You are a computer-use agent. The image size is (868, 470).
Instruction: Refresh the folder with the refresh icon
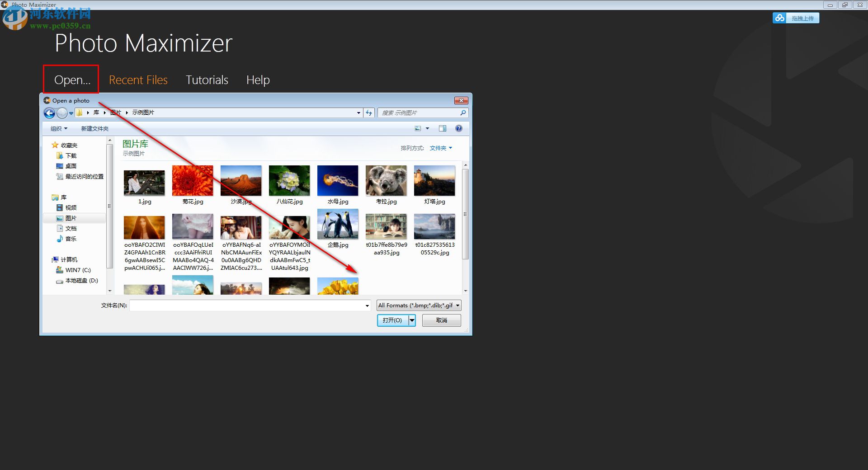click(369, 113)
